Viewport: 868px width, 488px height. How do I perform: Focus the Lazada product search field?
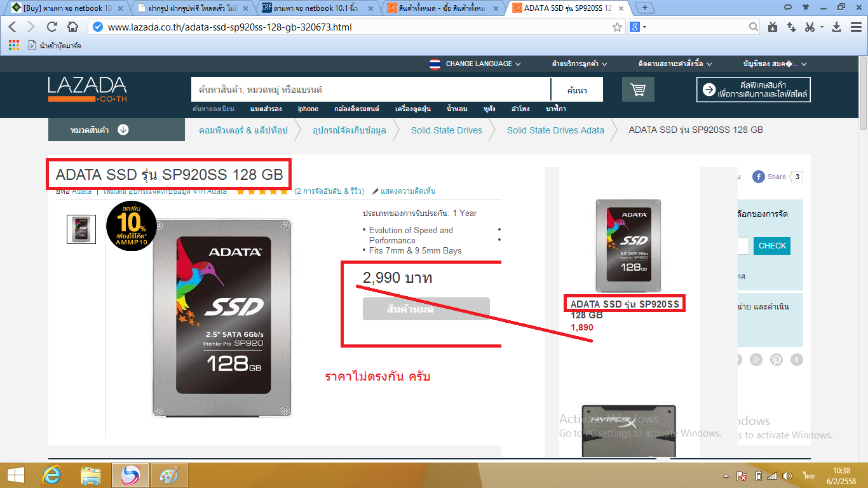(x=370, y=90)
